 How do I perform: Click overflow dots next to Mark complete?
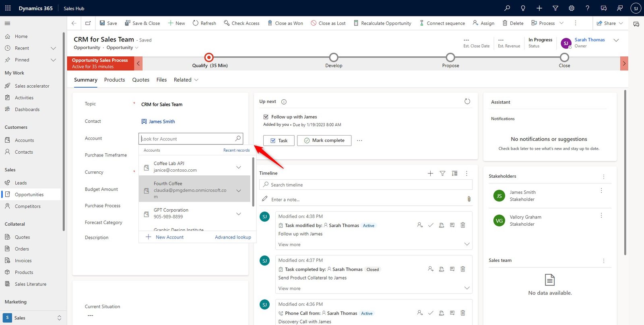tap(359, 140)
